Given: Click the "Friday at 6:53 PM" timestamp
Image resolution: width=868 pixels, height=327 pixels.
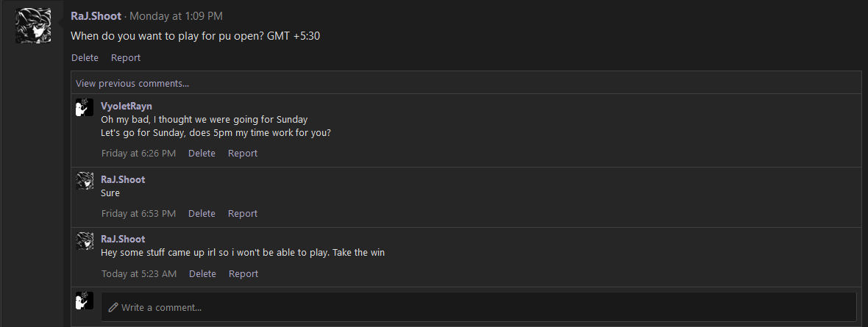Looking at the screenshot, I should tap(138, 213).
